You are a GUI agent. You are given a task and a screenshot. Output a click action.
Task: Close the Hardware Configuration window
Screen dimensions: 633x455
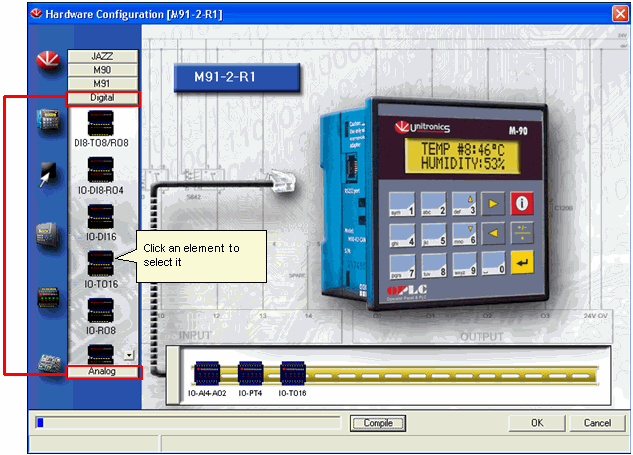click(x=620, y=14)
